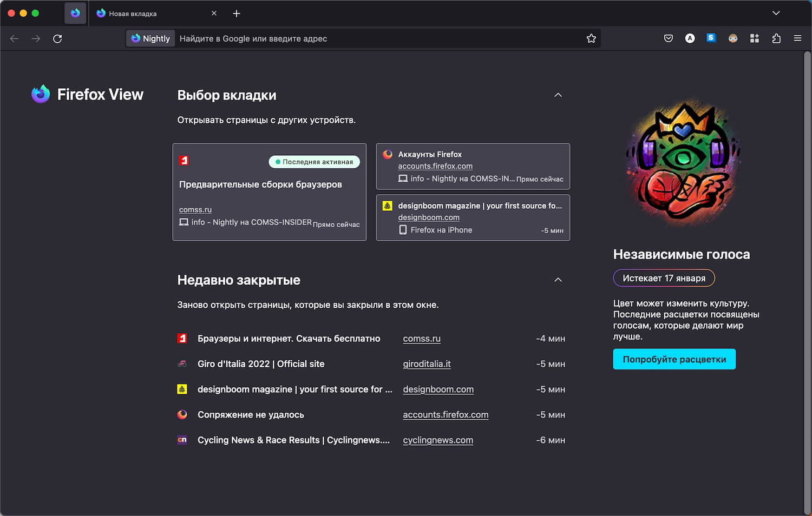Image resolution: width=812 pixels, height=516 pixels.
Task: Reopen Cycling News & Race Results tab
Action: pyautogui.click(x=371, y=440)
